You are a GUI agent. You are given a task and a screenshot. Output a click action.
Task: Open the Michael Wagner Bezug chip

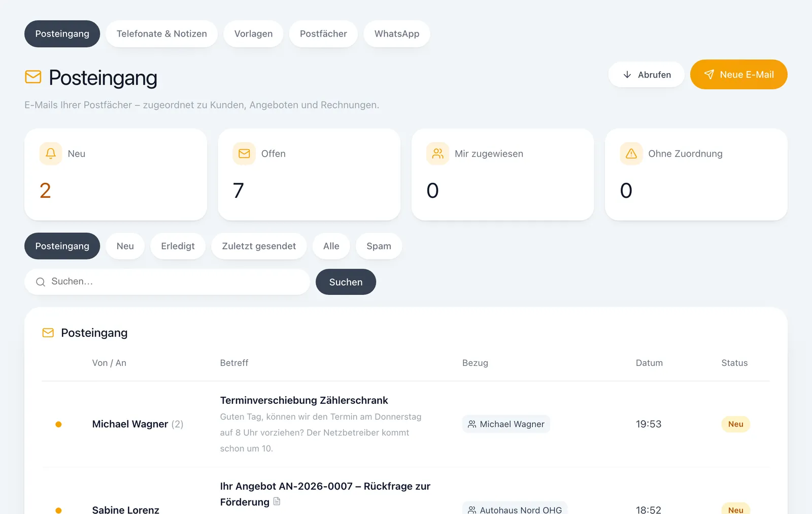[506, 424]
